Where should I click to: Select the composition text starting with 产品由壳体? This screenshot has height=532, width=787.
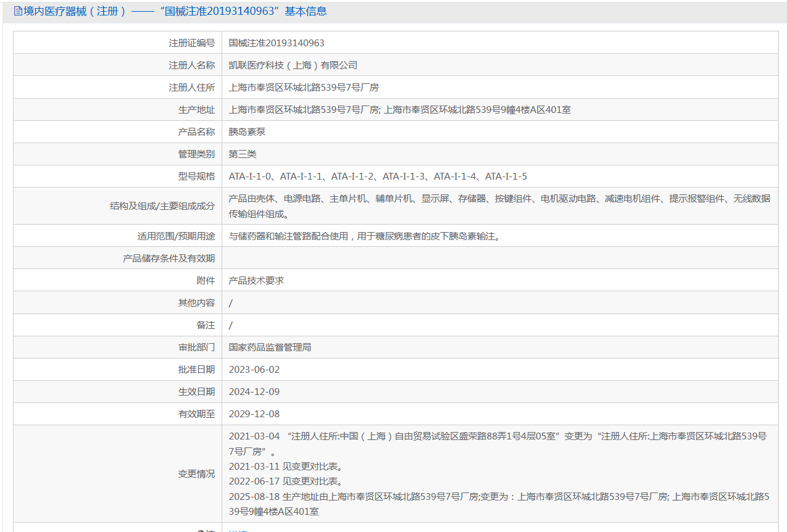click(x=499, y=206)
